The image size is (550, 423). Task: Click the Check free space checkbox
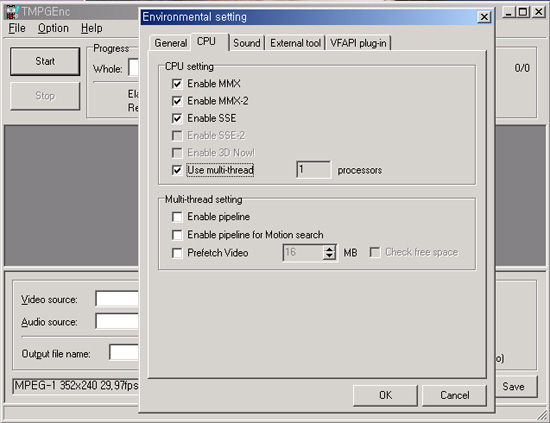click(x=375, y=252)
